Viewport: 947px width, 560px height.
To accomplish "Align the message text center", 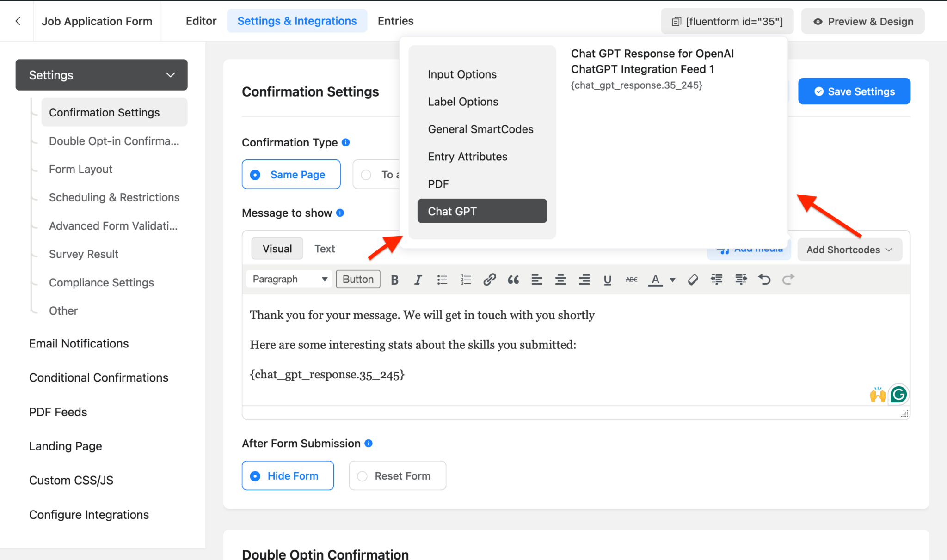I will click(x=560, y=279).
